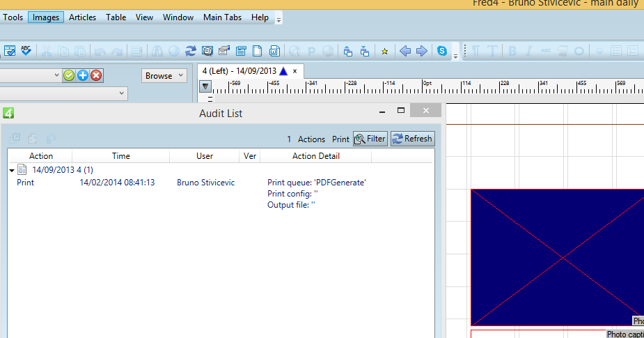Sort by the Action Detail column header
Screen dimensions: 644x338
(316, 156)
